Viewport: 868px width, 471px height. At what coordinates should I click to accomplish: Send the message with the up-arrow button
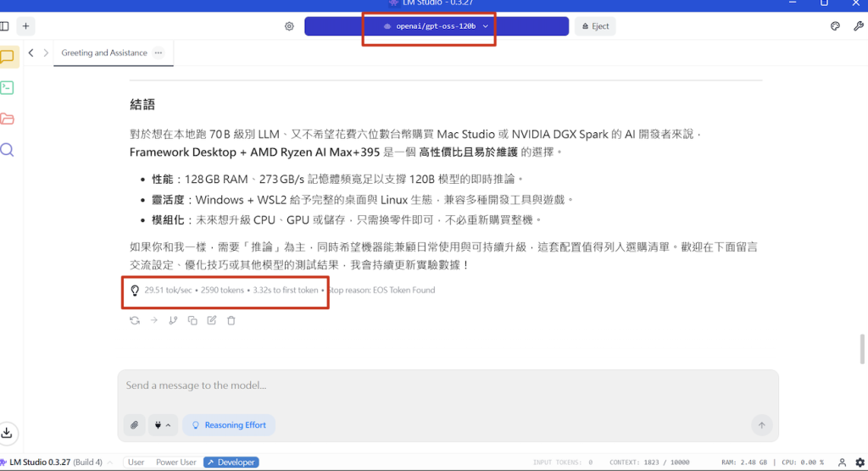pos(762,425)
